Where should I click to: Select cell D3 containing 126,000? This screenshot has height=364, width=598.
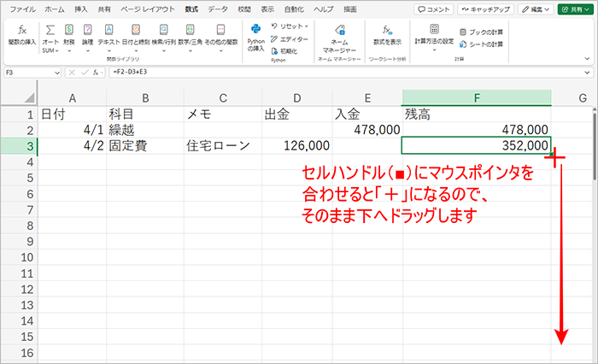click(297, 146)
